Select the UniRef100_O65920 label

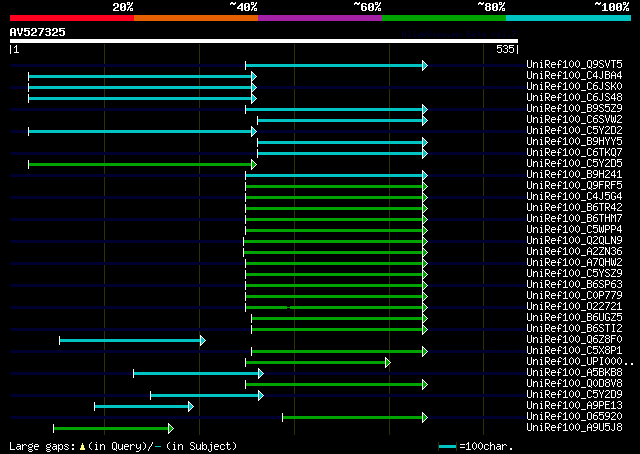tap(574, 417)
